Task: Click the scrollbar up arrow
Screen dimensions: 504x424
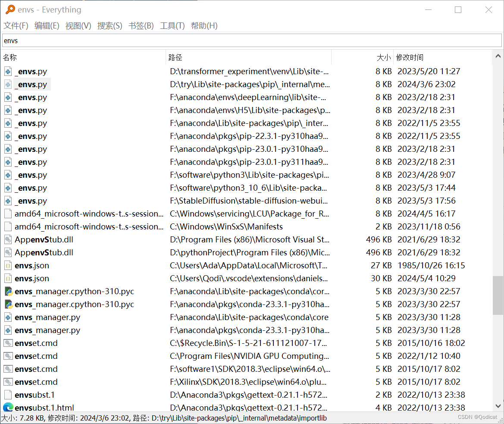Action: tap(498, 56)
